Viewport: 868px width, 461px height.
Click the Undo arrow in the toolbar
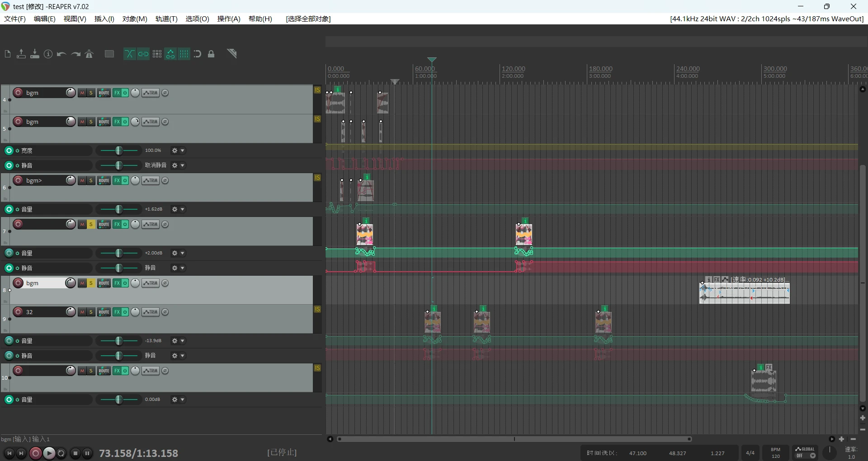tap(61, 54)
